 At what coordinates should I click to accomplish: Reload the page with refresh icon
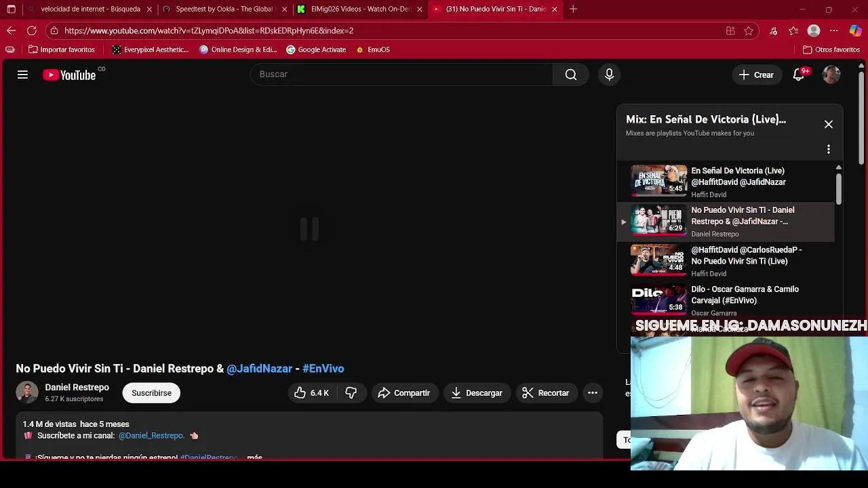[31, 30]
